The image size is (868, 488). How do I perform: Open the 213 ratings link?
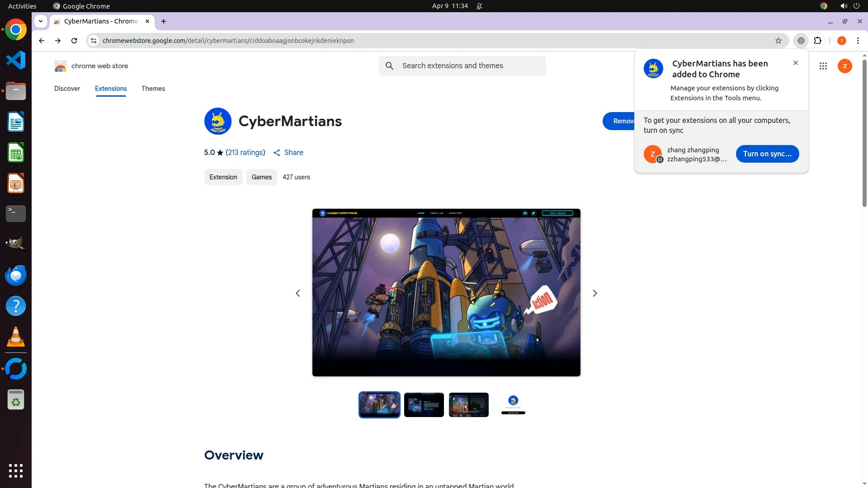245,153
